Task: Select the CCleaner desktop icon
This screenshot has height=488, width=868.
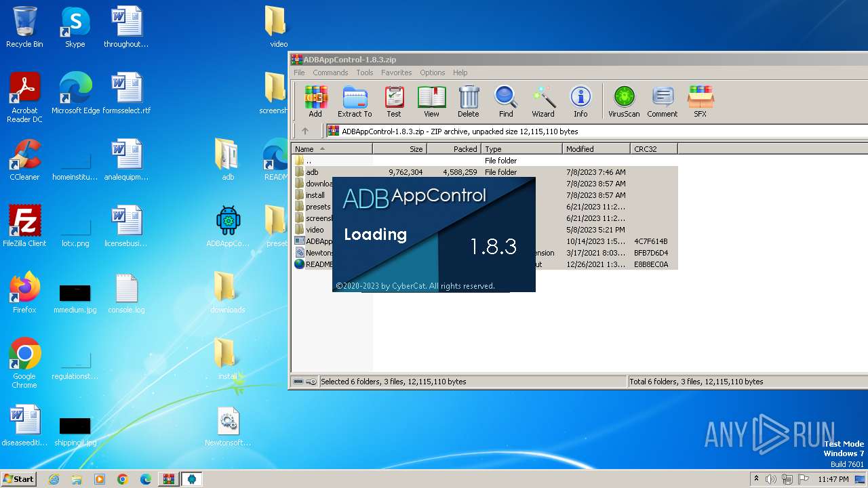Action: (x=24, y=160)
